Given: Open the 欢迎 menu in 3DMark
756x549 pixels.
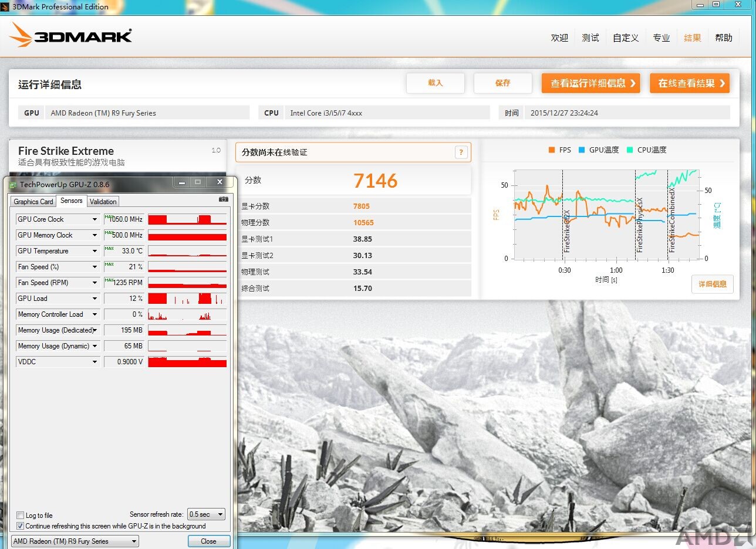Looking at the screenshot, I should 559,38.
